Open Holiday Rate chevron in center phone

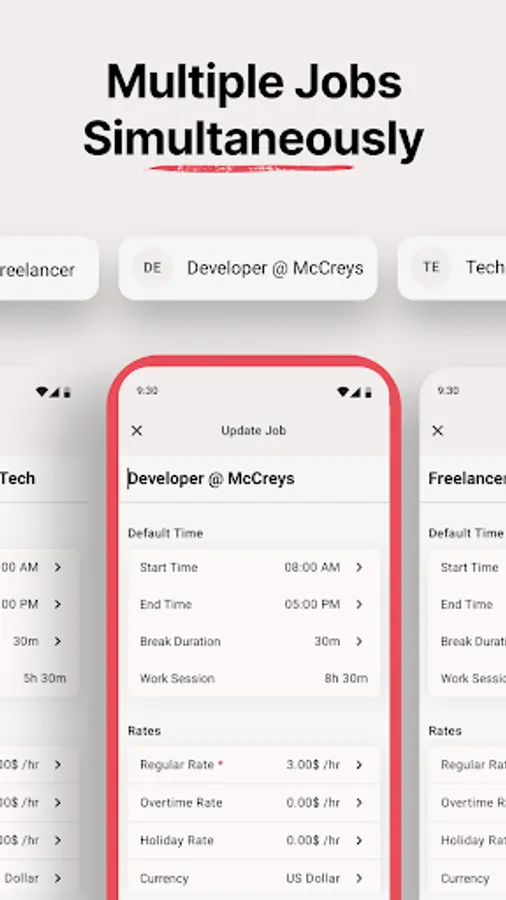(x=359, y=840)
